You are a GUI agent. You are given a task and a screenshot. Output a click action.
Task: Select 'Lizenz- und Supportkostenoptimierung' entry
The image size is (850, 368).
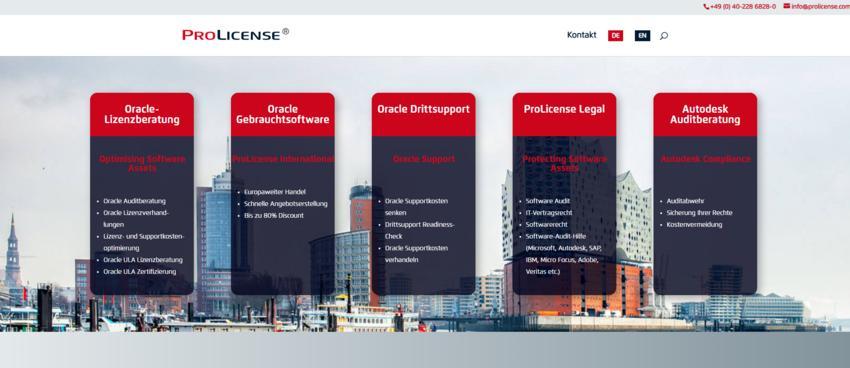tap(144, 242)
